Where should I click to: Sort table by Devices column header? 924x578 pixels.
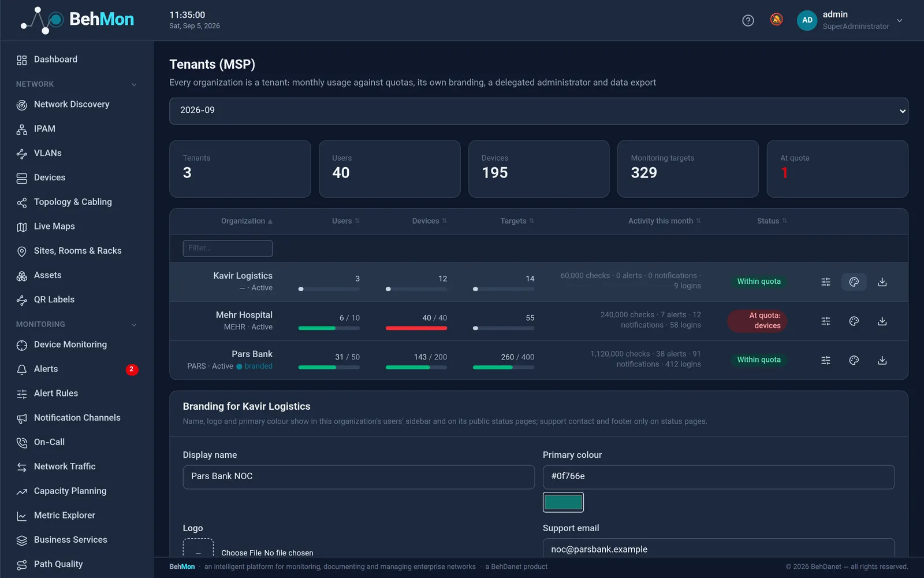[429, 221]
